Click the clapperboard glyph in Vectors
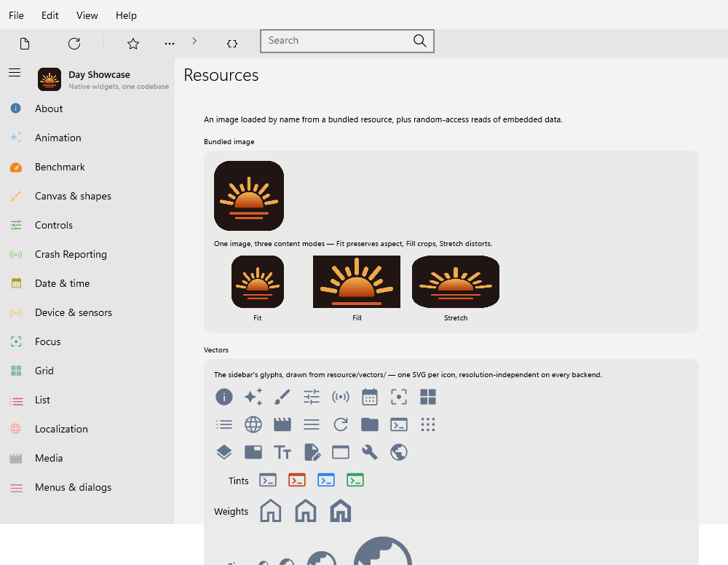 coord(282,424)
